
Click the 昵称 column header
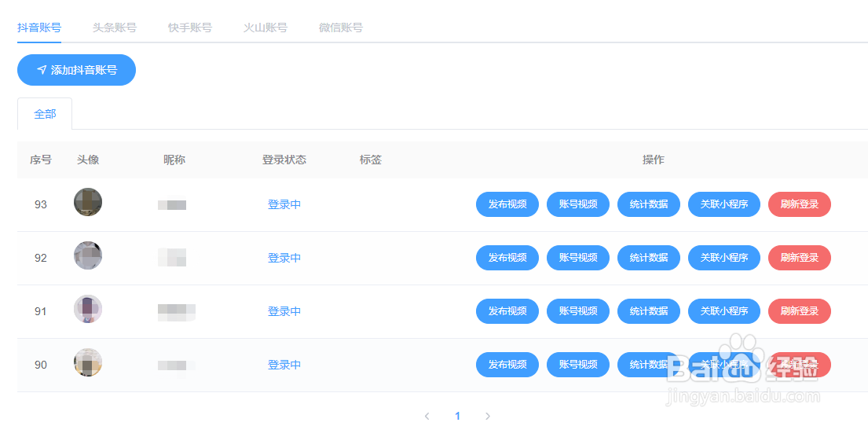[174, 160]
